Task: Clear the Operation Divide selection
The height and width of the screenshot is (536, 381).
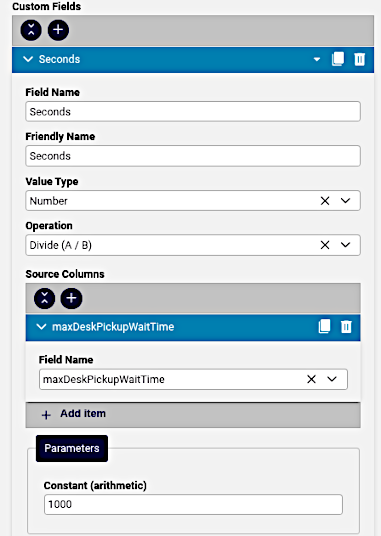Action: point(325,245)
